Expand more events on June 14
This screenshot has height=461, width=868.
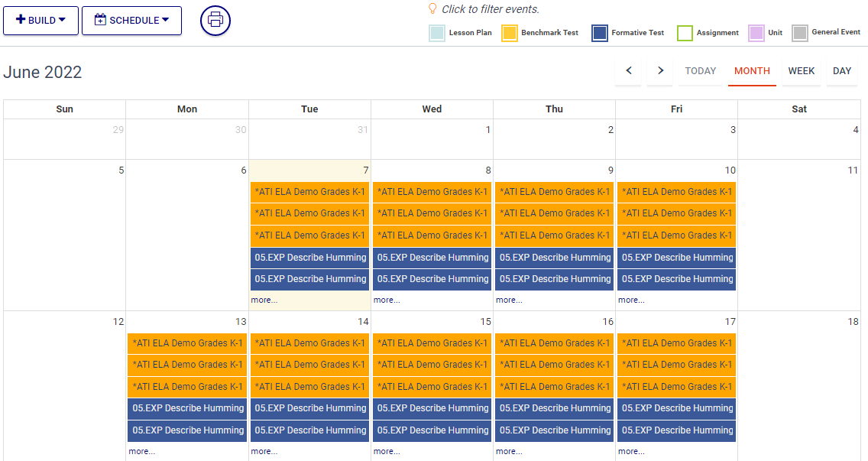pyautogui.click(x=264, y=451)
